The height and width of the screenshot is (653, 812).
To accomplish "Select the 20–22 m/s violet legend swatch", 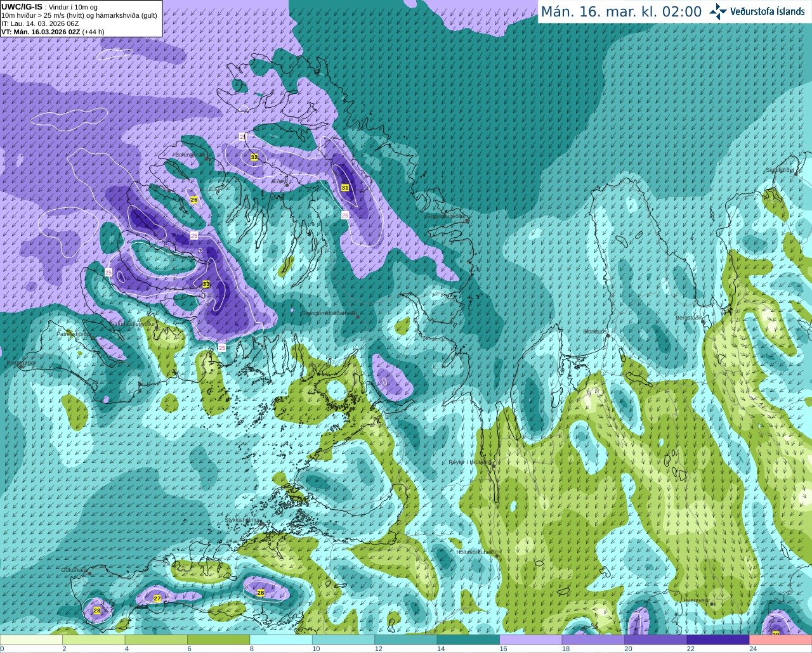I will [656, 640].
